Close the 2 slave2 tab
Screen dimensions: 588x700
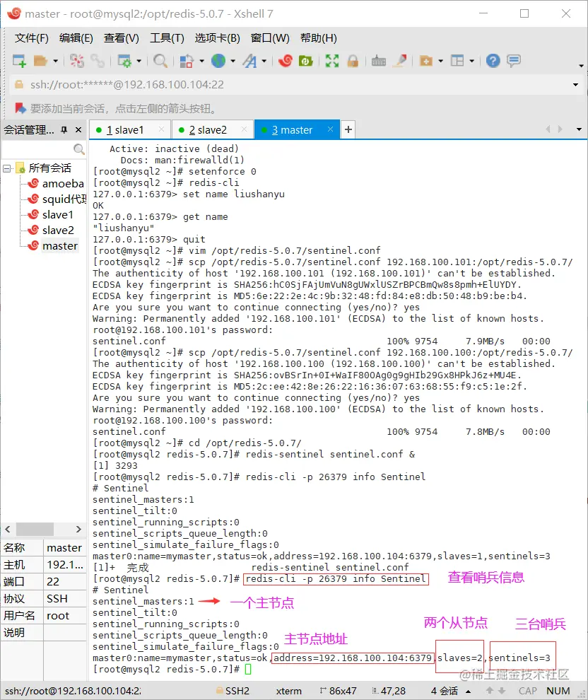click(244, 129)
